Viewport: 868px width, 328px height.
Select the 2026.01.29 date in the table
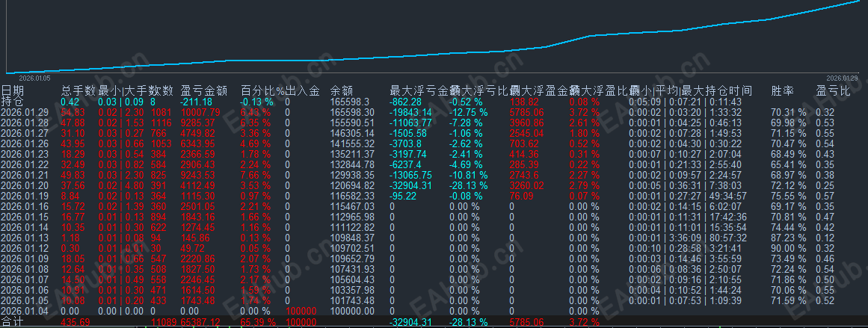tap(25, 112)
